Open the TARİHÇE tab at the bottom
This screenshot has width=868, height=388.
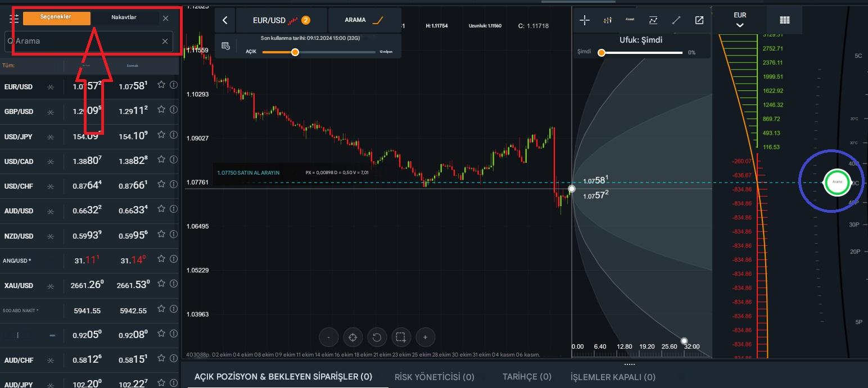tap(526, 377)
